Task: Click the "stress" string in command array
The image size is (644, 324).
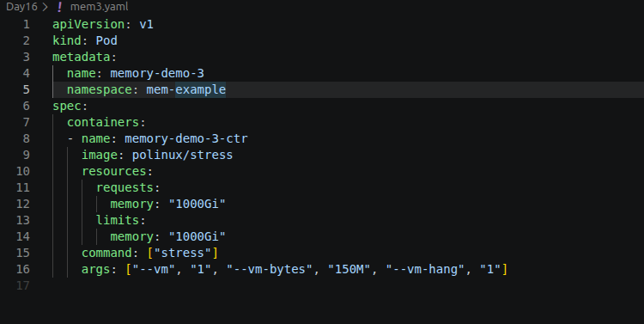Action: coord(183,253)
